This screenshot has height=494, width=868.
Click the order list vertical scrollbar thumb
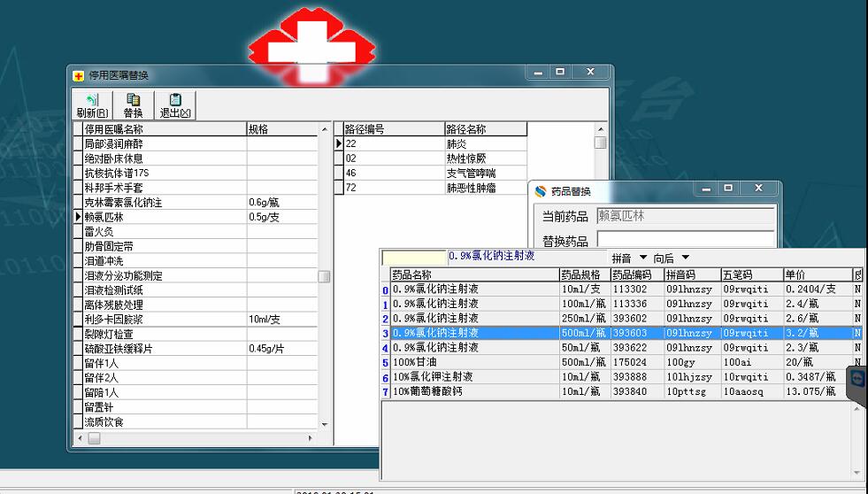pyautogui.click(x=325, y=276)
